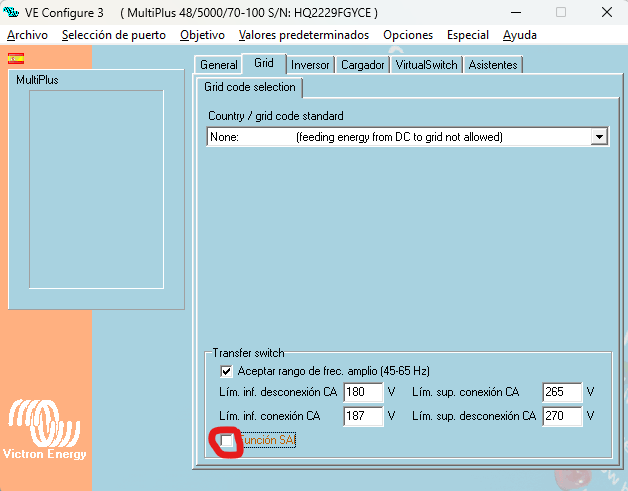The height and width of the screenshot is (491, 628).
Task: Open the Valores predeterminados menu
Action: click(x=304, y=35)
